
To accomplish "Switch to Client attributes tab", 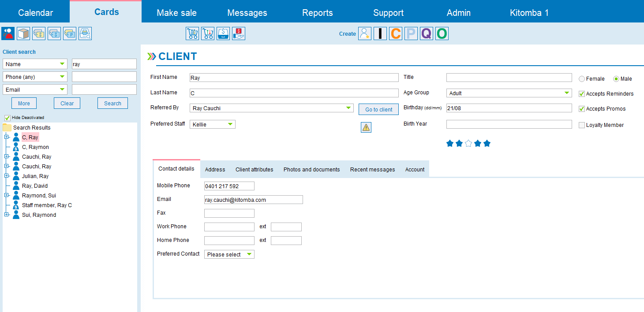I will pos(255,169).
